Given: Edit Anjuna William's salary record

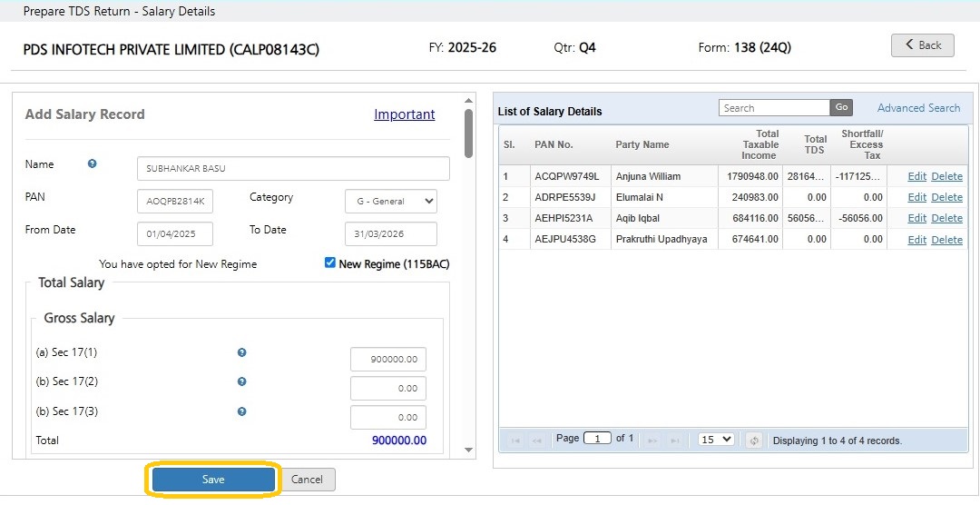Looking at the screenshot, I should (x=916, y=176).
